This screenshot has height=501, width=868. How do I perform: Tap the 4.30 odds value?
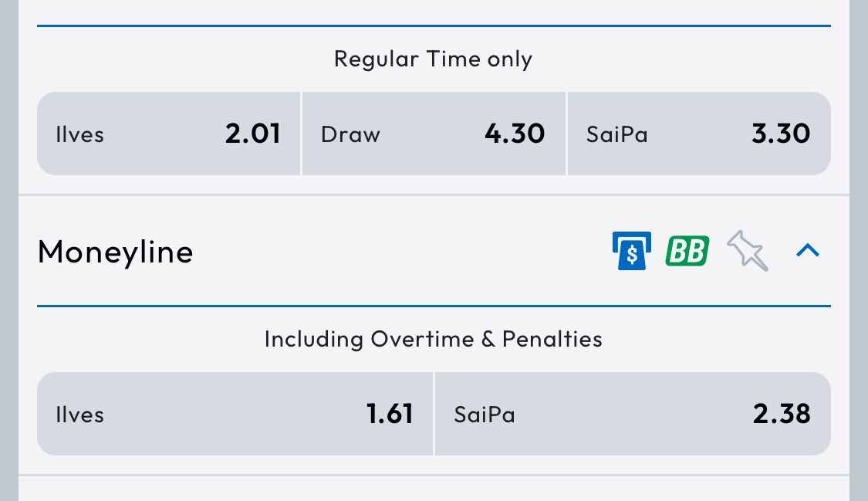(x=515, y=134)
